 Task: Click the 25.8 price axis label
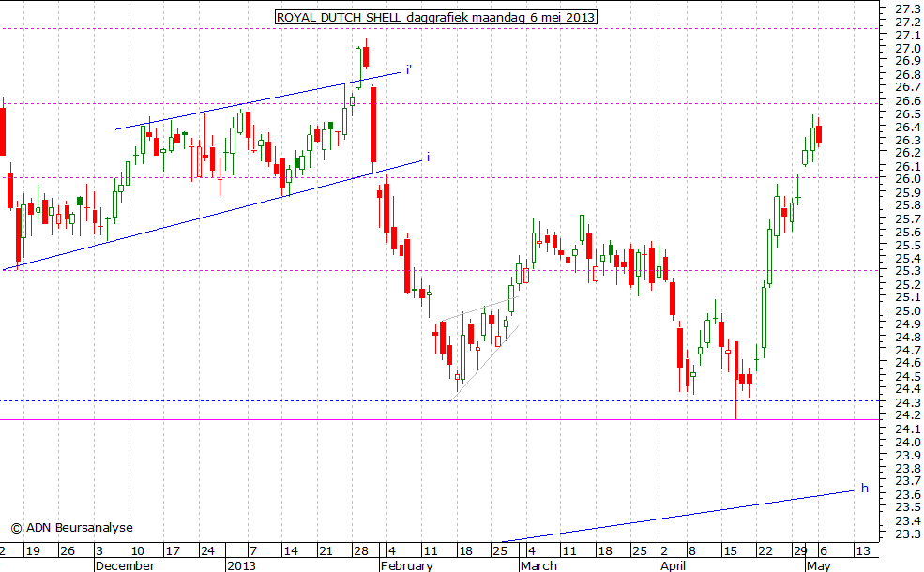pos(907,205)
